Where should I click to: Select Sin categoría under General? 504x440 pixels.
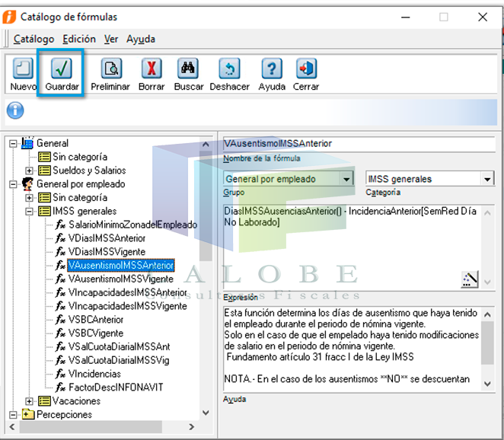(80, 157)
